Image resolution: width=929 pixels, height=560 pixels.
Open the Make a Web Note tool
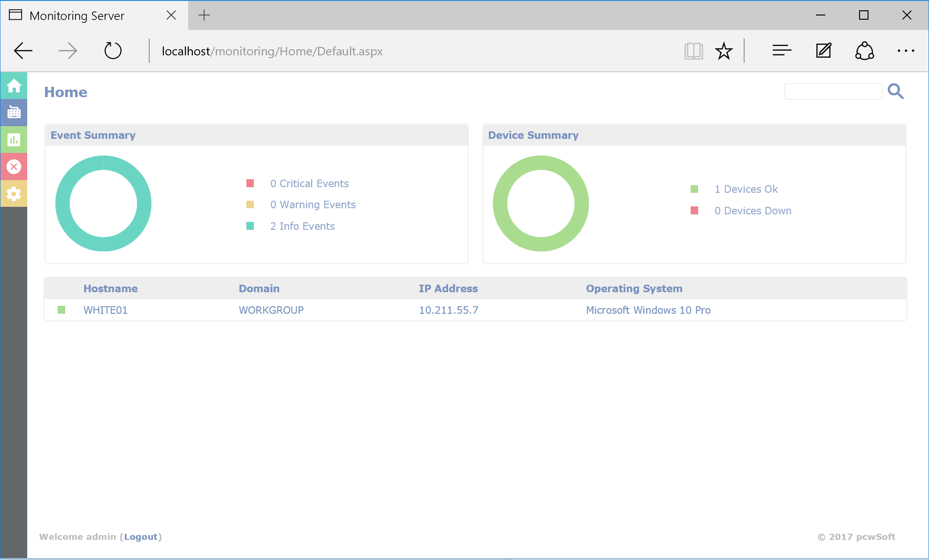823,51
